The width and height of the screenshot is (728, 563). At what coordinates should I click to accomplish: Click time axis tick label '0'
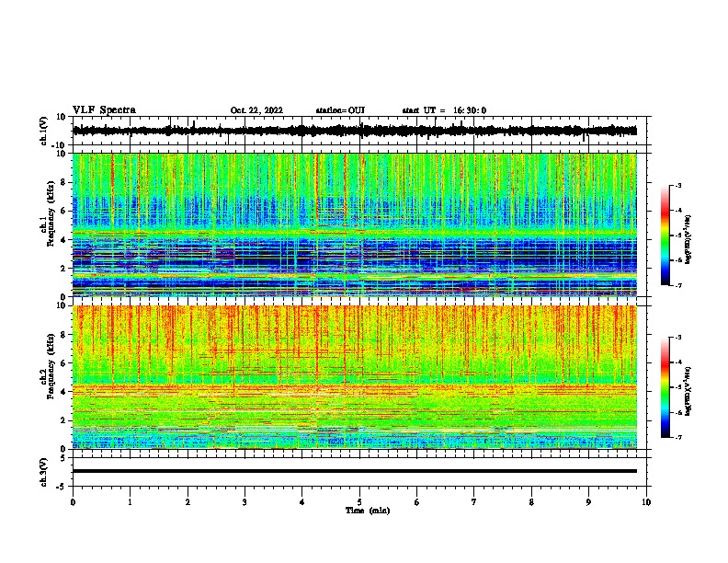click(x=73, y=502)
